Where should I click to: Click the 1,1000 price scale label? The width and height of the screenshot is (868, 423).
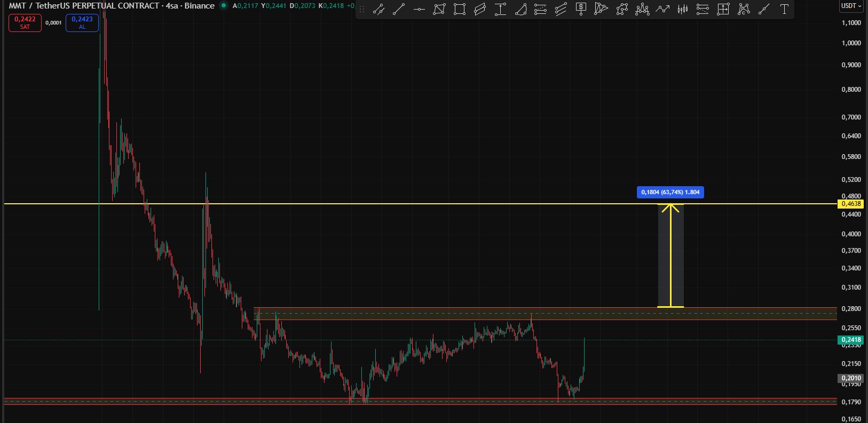[851, 23]
